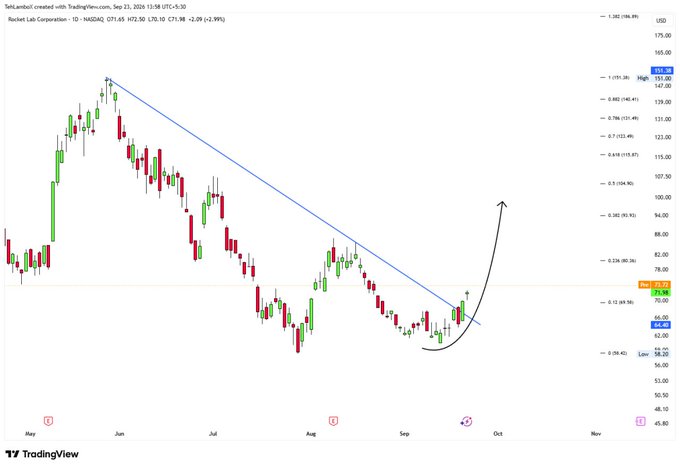Open the USD currency selector

(x=661, y=20)
